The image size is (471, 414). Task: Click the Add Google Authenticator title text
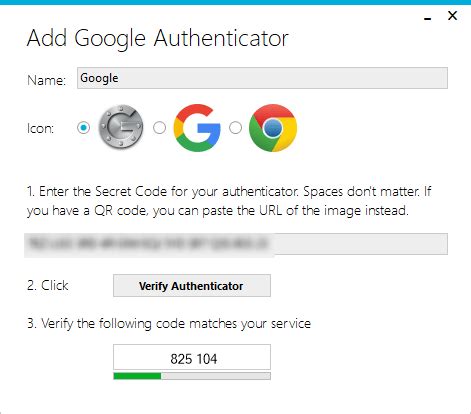pos(157,38)
